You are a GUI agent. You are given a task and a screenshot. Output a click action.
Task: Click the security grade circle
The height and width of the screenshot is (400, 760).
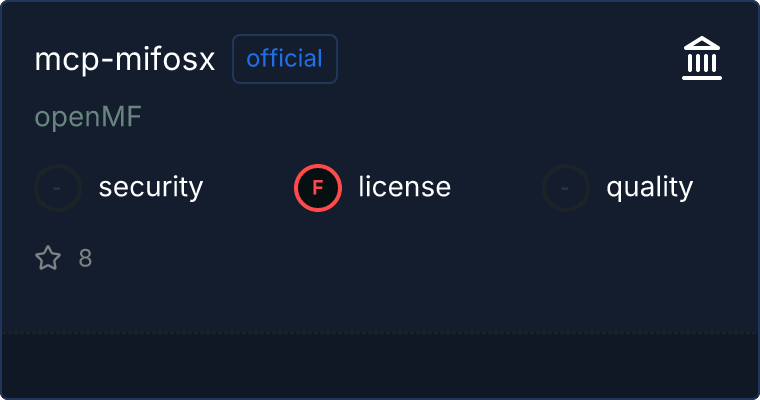tap(58, 187)
